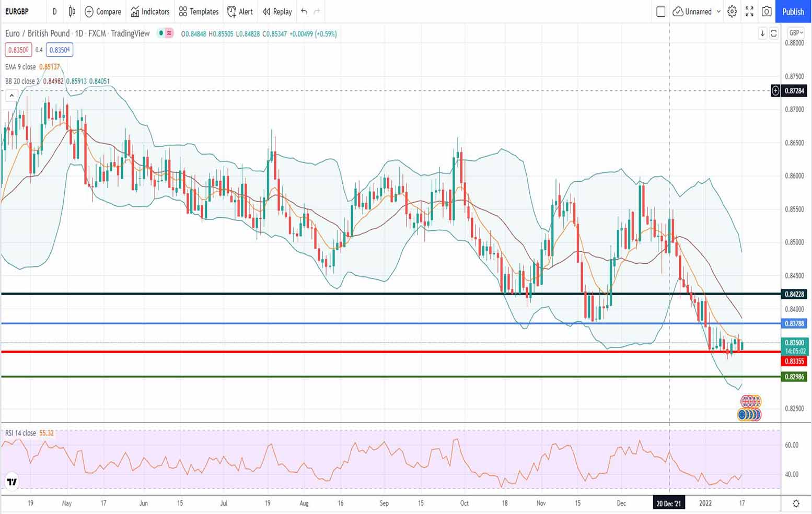Toggle the down-arrow pane button near GBP

coord(762,33)
